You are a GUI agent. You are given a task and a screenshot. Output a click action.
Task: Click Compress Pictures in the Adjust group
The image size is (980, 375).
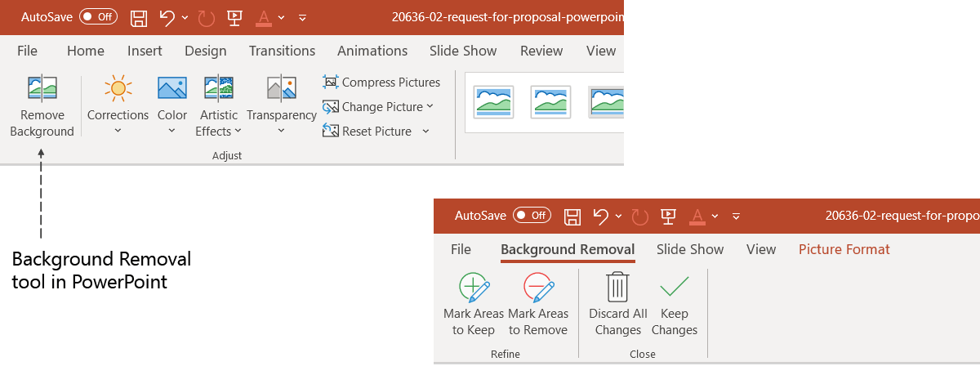pyautogui.click(x=381, y=83)
